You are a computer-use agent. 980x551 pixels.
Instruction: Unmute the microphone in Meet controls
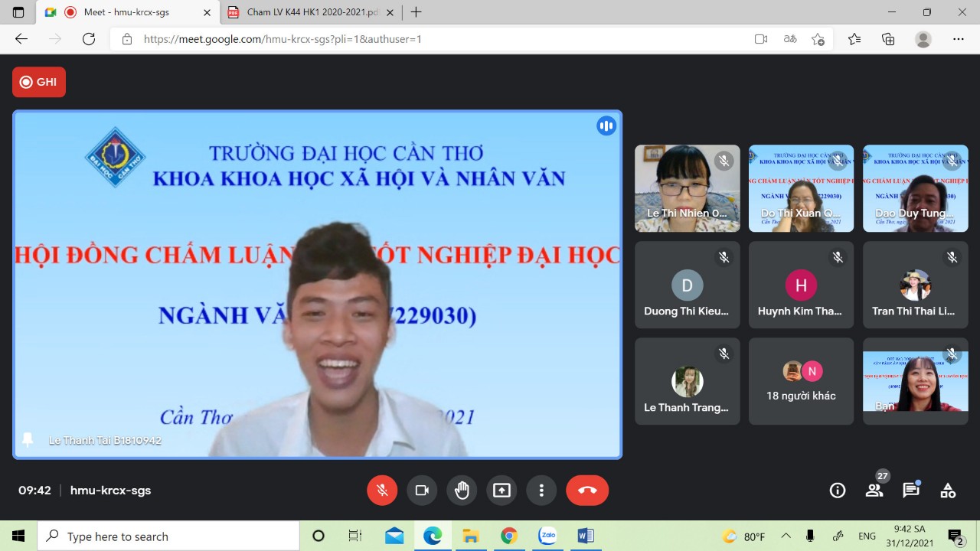(x=382, y=491)
